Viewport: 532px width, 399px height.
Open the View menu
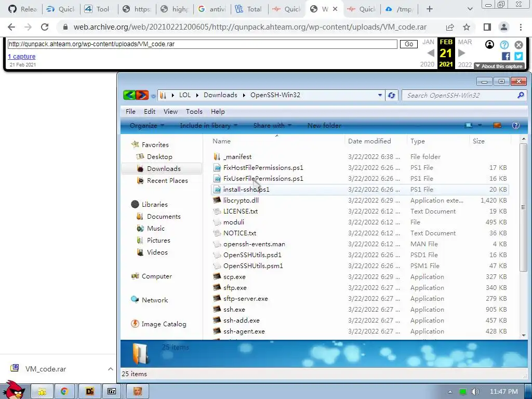click(x=170, y=112)
